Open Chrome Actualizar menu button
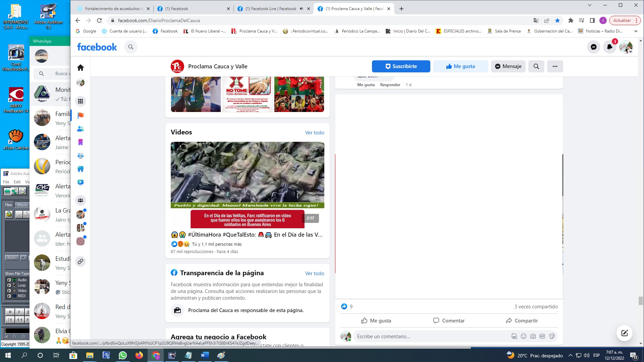The height and width of the screenshot is (362, 644). click(x=625, y=20)
